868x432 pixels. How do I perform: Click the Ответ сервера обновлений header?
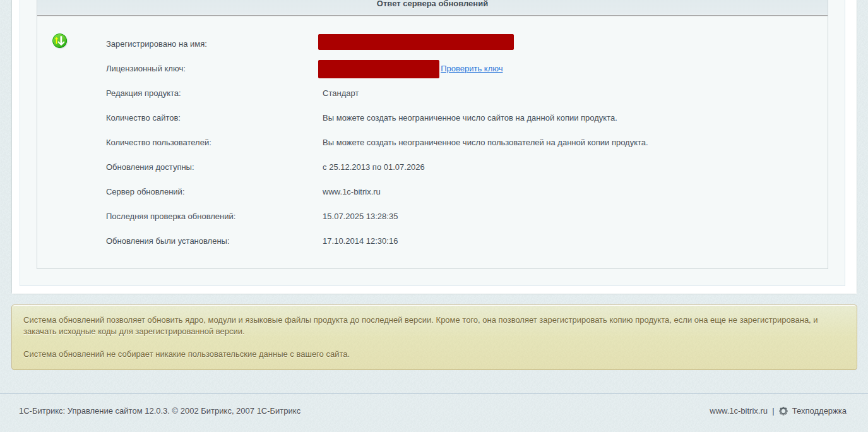coord(432,4)
